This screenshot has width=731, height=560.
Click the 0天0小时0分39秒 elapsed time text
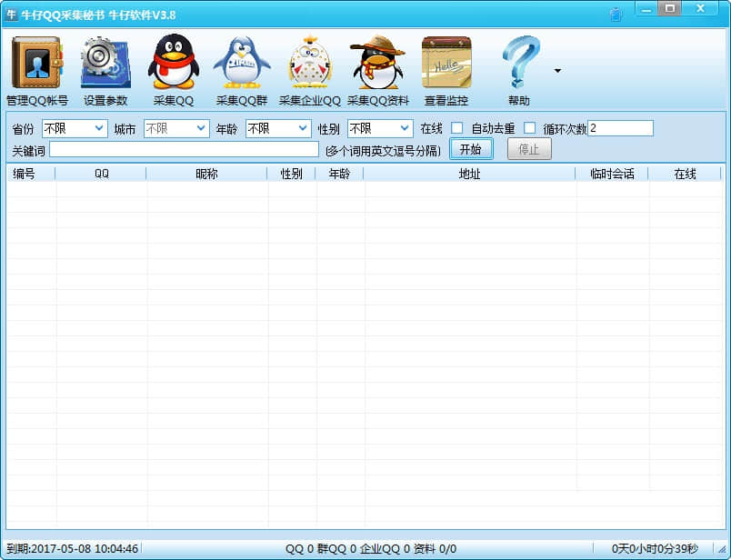655,548
